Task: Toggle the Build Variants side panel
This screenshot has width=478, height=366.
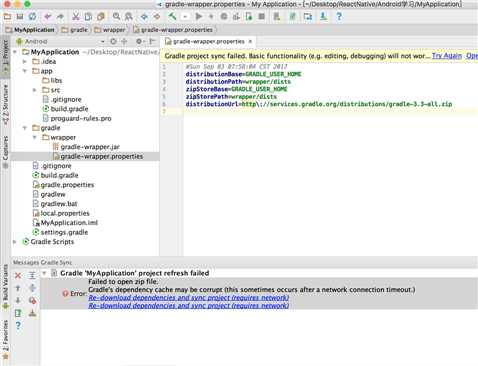Action: 5,287
